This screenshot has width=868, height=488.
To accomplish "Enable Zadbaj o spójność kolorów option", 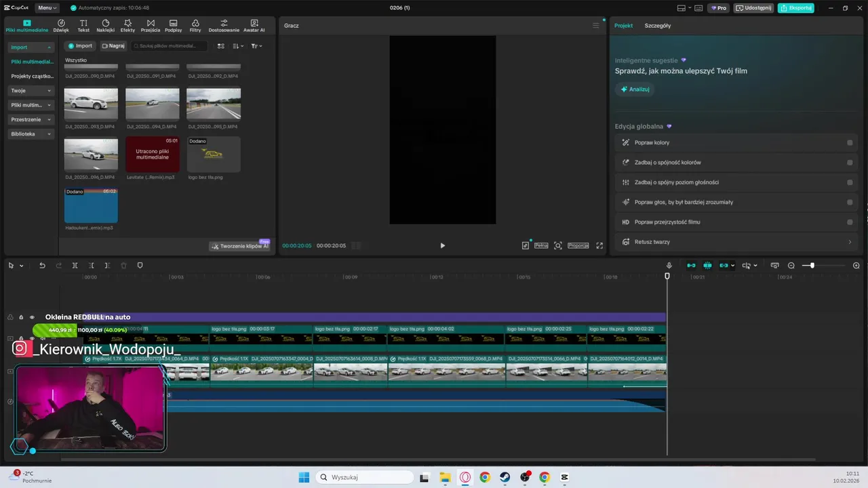I will coord(850,163).
